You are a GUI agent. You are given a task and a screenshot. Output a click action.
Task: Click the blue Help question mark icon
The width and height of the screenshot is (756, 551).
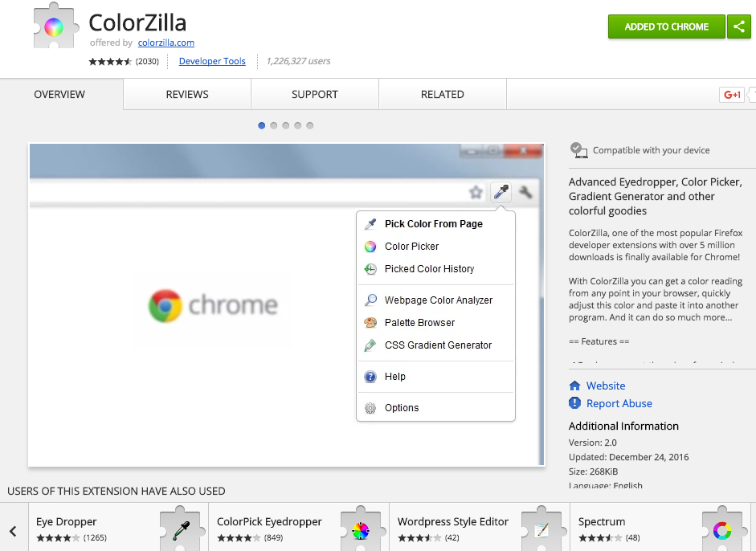[370, 377]
